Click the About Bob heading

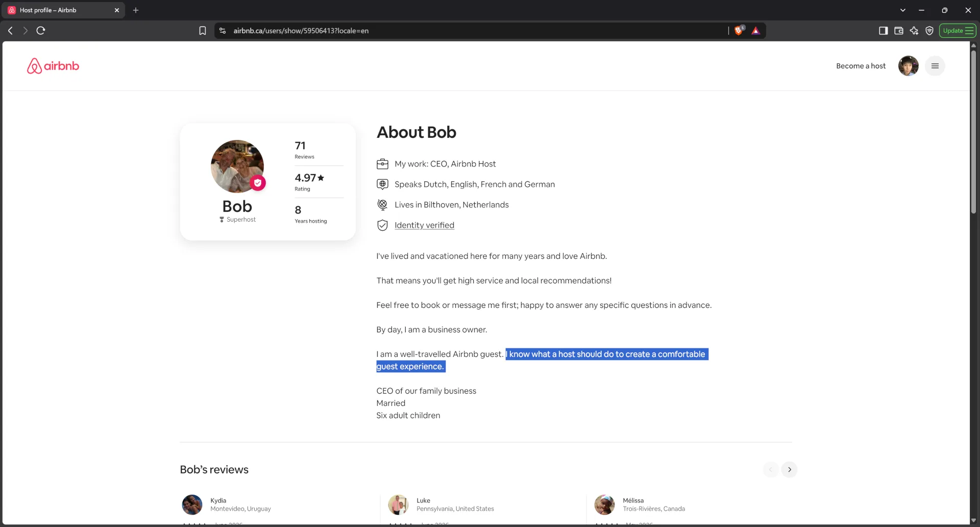[416, 132]
